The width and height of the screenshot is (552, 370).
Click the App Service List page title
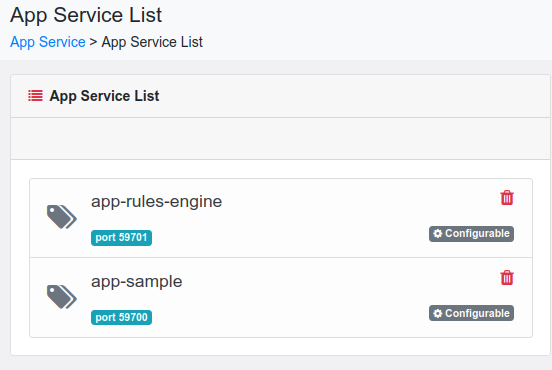86,15
